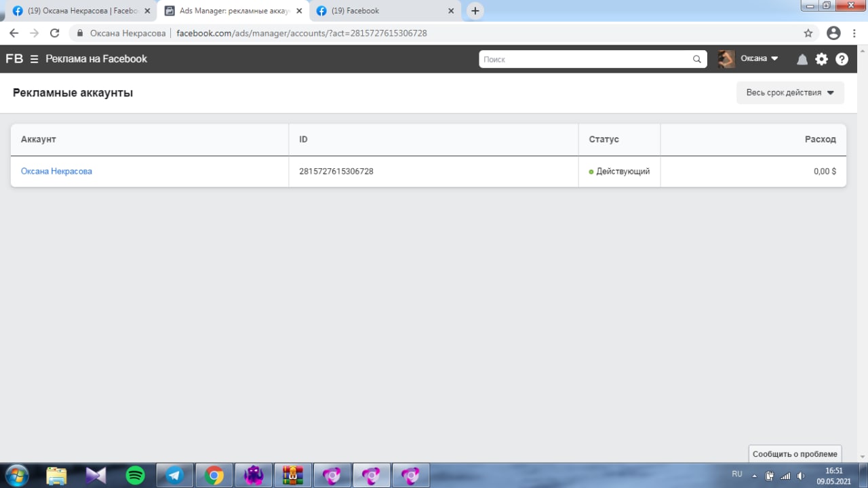Open Chrome profile icon

tap(834, 33)
